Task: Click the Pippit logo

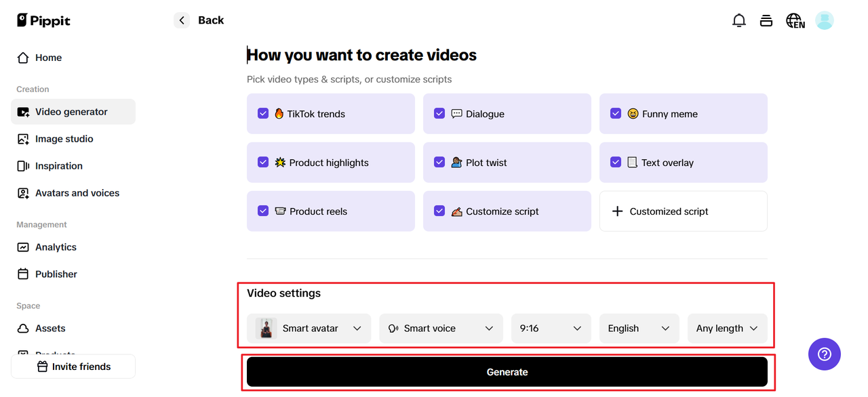Action: [x=43, y=20]
